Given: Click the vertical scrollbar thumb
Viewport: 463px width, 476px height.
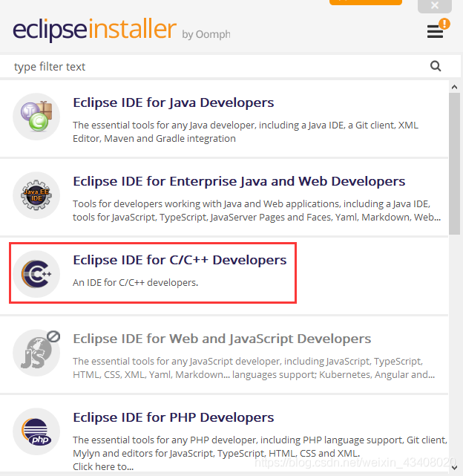Looking at the screenshot, I should click(x=454, y=164).
